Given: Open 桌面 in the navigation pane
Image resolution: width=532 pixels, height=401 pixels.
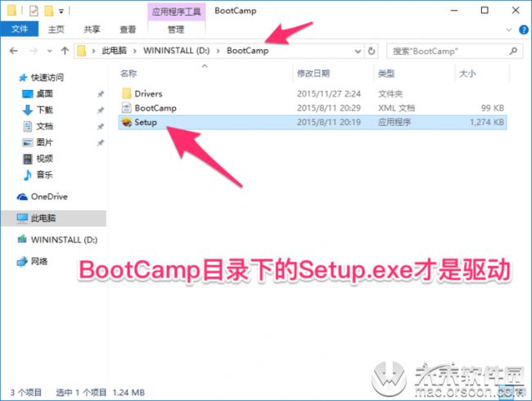Looking at the screenshot, I should (44, 93).
